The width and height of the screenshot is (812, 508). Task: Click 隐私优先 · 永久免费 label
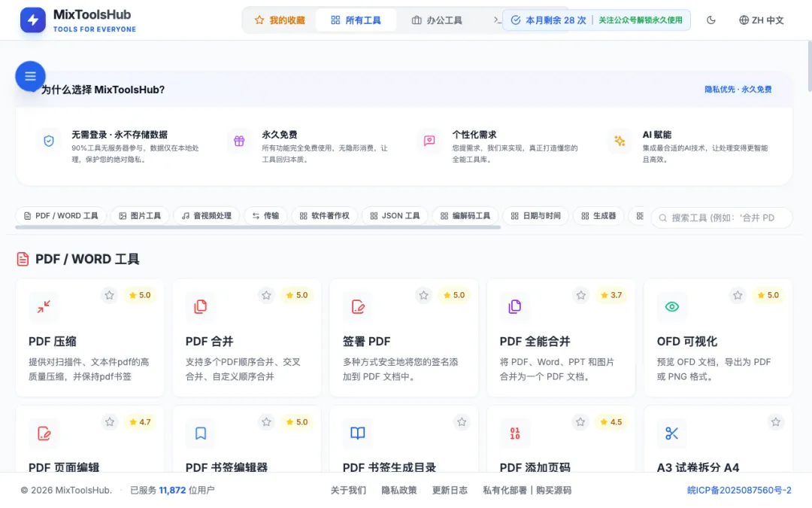pos(738,89)
